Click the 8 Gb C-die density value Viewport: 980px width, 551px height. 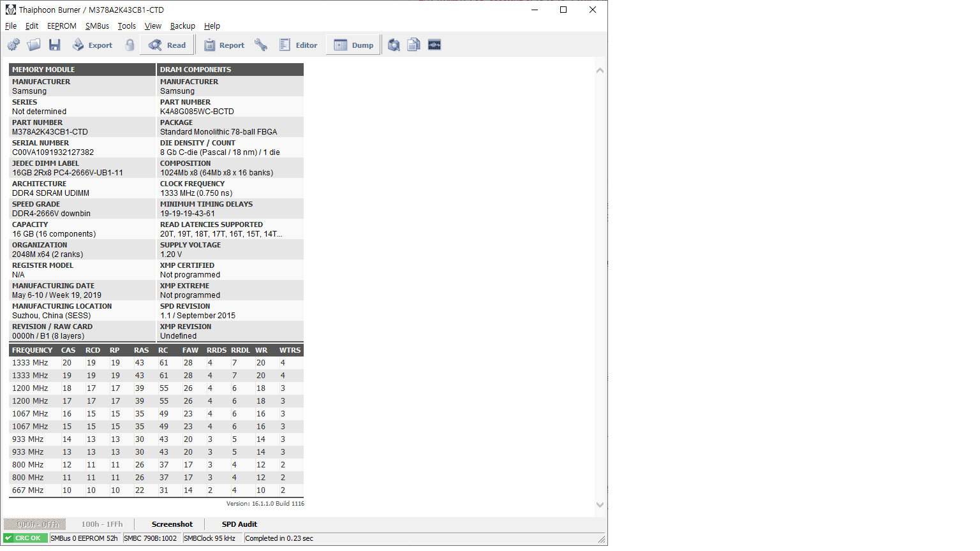click(x=220, y=152)
